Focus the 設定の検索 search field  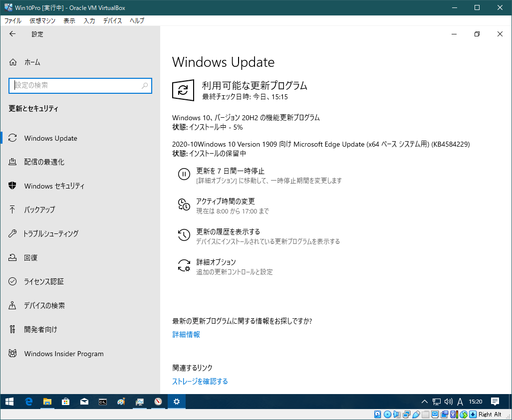click(x=80, y=85)
